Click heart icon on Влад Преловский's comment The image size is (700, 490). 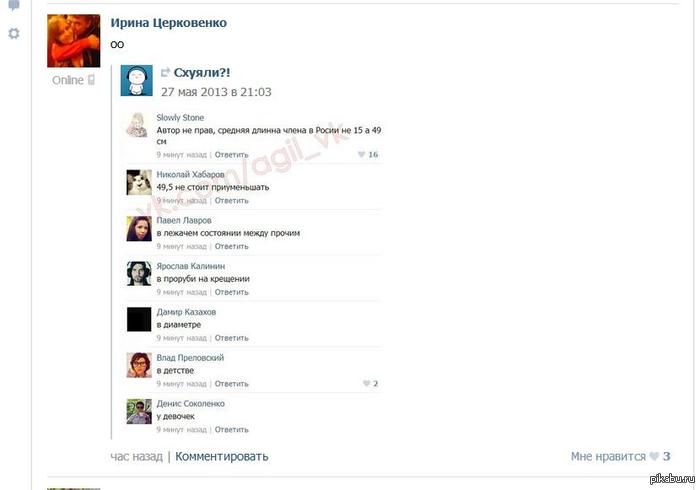(366, 383)
